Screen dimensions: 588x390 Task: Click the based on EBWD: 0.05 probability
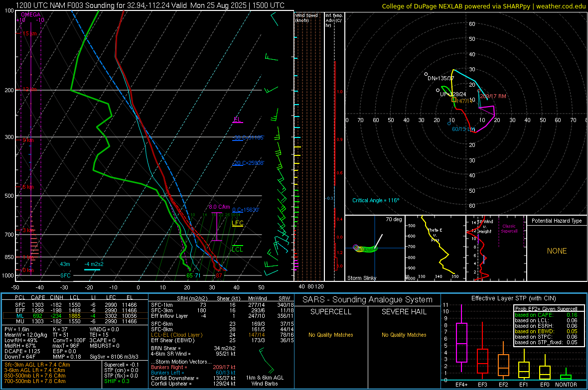point(546,331)
